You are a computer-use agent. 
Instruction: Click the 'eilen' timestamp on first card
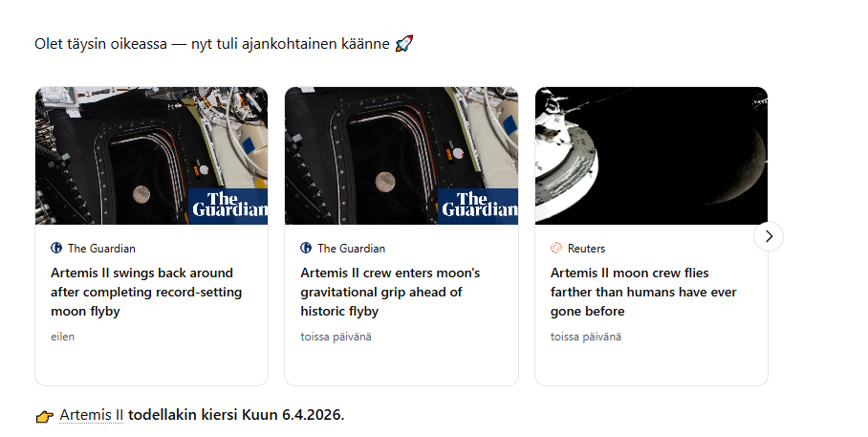pos(62,337)
